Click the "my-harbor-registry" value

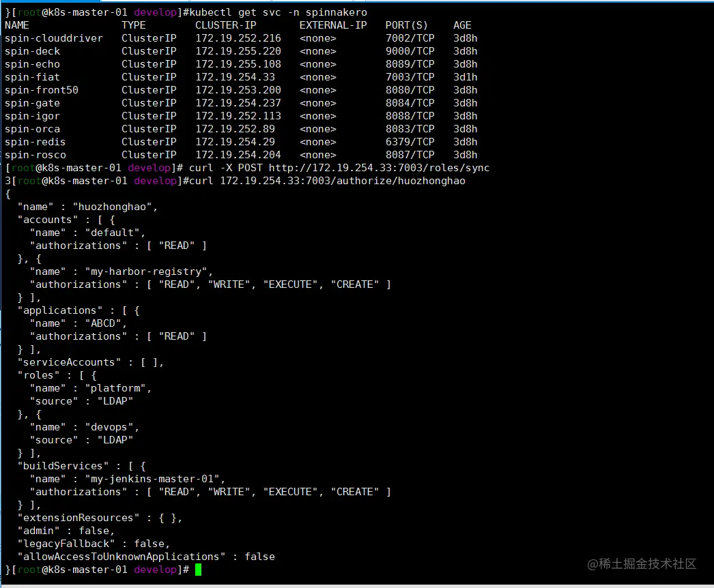coord(145,271)
